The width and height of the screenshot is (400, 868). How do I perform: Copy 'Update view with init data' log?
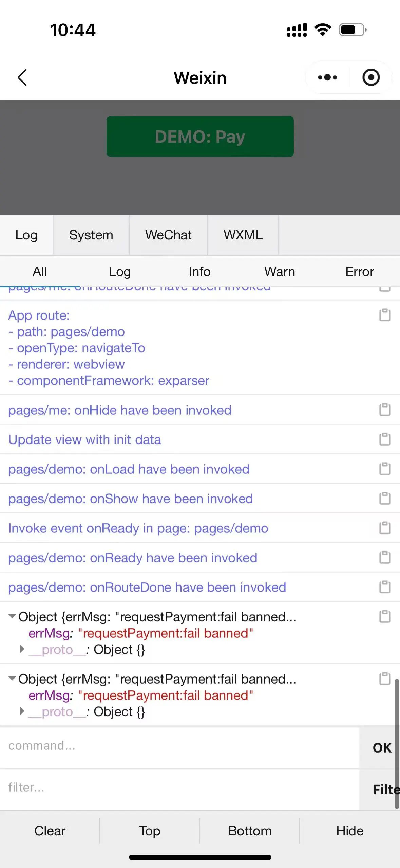tap(384, 439)
